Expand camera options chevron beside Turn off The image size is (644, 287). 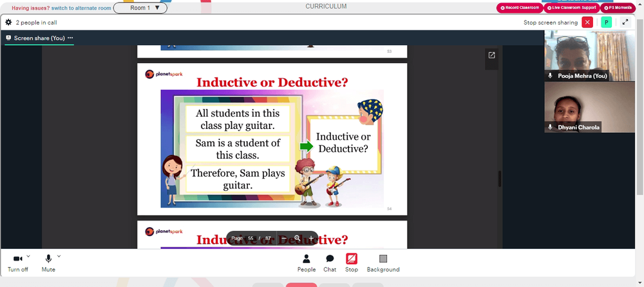pos(28,256)
